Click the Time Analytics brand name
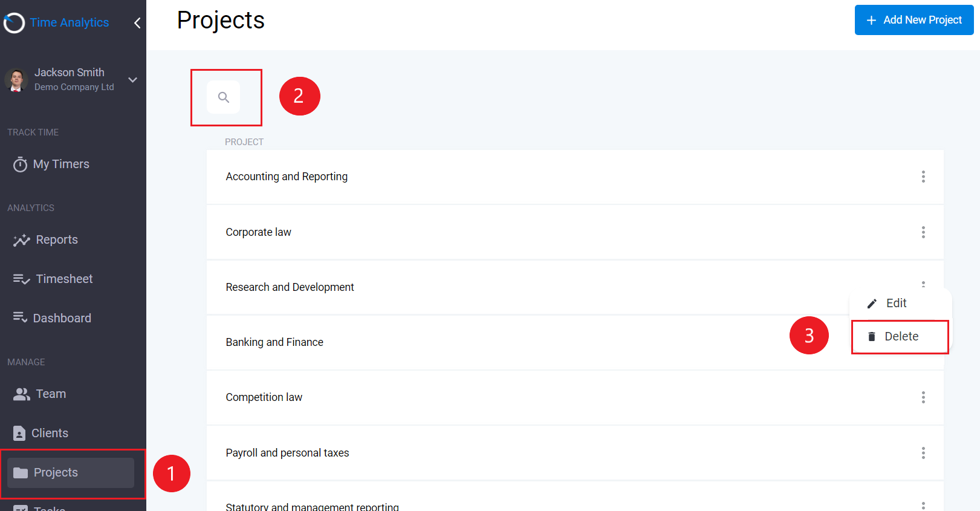The image size is (980, 511). (70, 23)
